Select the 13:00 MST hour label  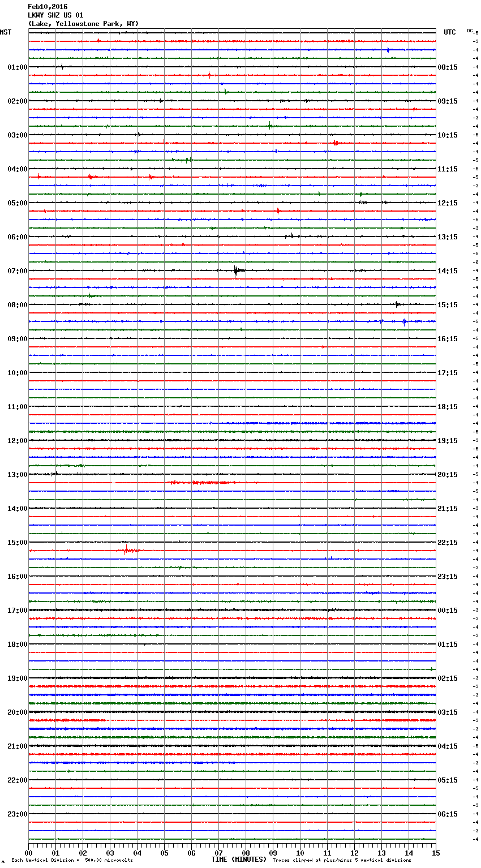(18, 475)
